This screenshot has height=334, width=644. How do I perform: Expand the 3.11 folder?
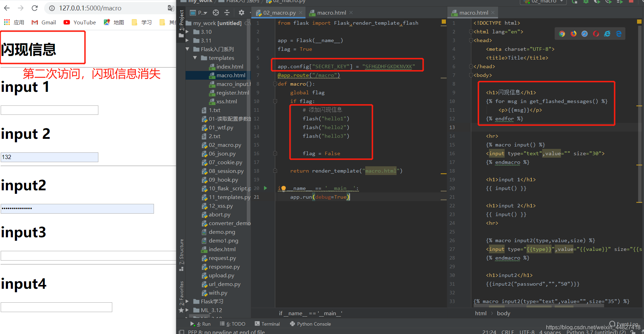pyautogui.click(x=187, y=40)
